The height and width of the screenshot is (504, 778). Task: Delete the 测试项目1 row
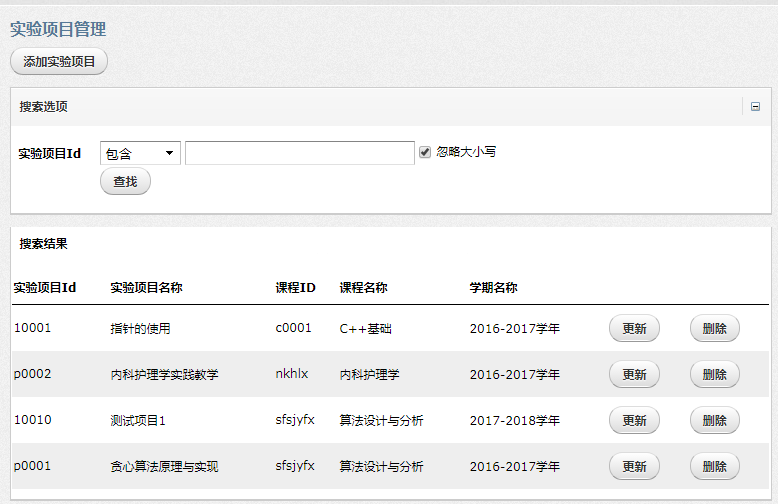[x=714, y=421]
